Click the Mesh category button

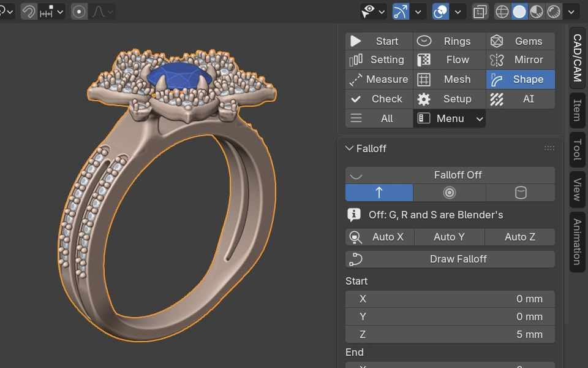click(449, 79)
